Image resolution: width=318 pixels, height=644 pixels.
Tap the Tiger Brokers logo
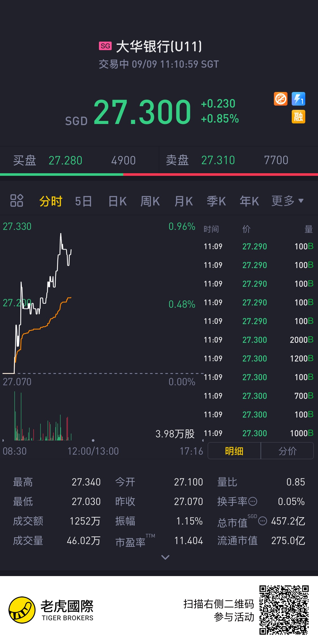click(x=51, y=610)
